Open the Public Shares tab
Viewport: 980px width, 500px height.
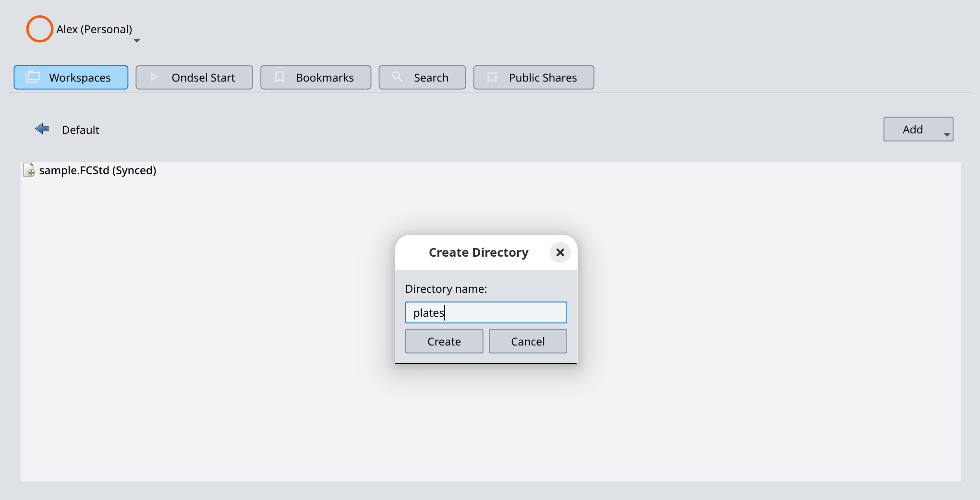(533, 77)
